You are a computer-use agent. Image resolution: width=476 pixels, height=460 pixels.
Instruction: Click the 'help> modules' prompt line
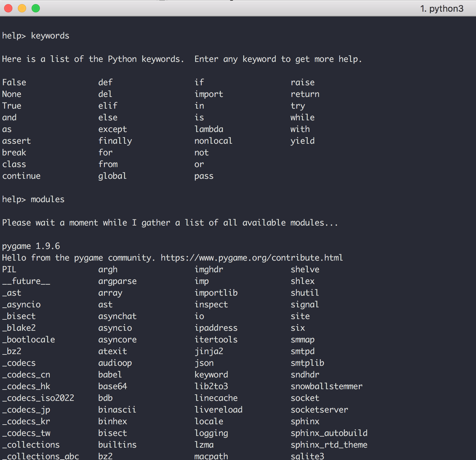pyautogui.click(x=33, y=199)
